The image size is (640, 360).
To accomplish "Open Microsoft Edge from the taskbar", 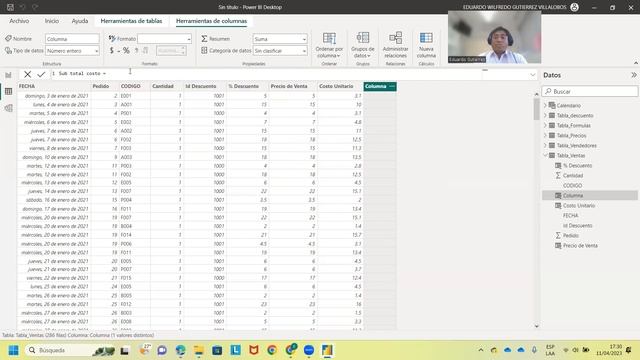I will pos(180,350).
